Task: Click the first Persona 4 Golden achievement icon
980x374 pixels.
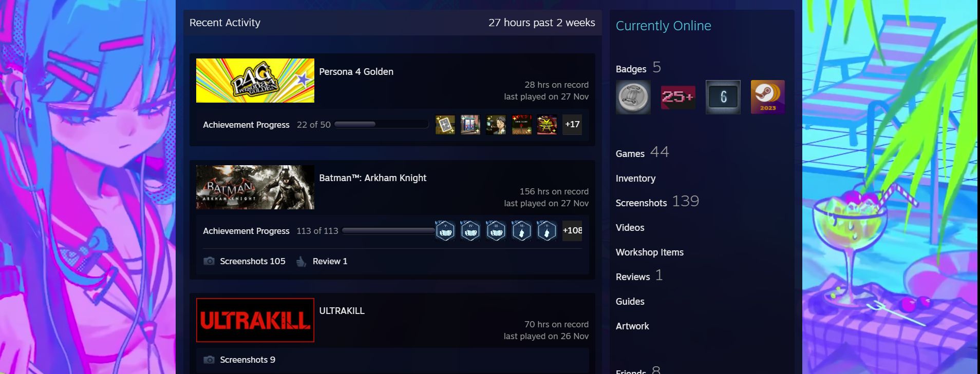Action: coord(445,125)
